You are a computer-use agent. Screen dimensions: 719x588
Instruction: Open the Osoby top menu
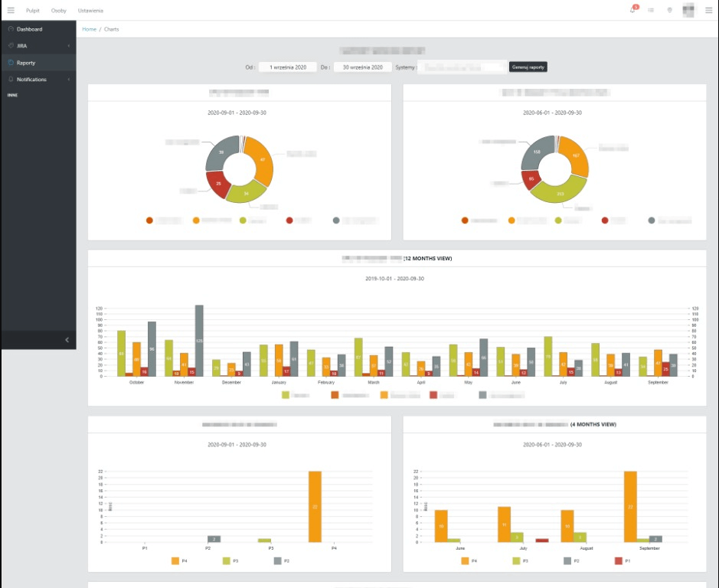(x=59, y=10)
